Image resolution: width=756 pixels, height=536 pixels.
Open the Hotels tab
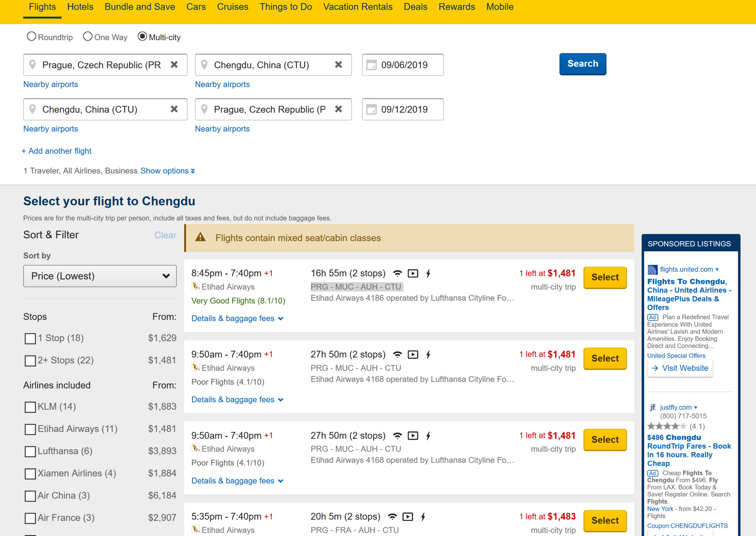[x=80, y=7]
